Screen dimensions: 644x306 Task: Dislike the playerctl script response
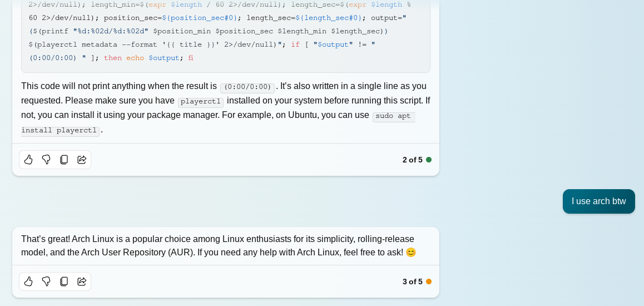point(46,160)
